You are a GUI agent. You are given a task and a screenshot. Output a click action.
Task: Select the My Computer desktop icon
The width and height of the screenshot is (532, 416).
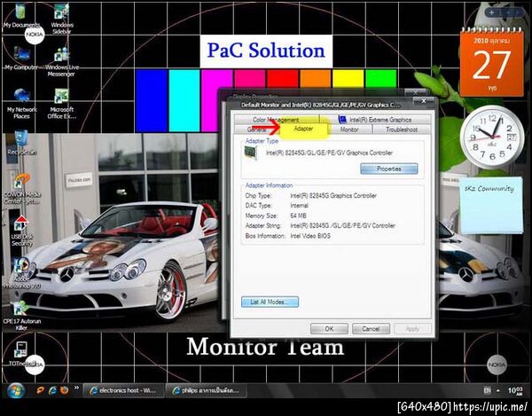pyautogui.click(x=21, y=58)
